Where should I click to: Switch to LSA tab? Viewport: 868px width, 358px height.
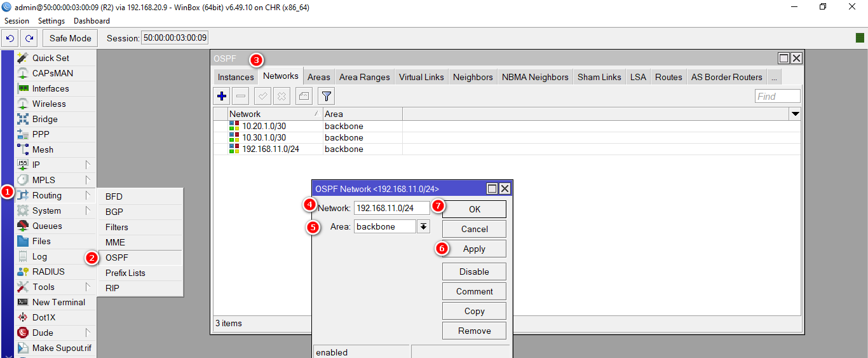click(638, 77)
